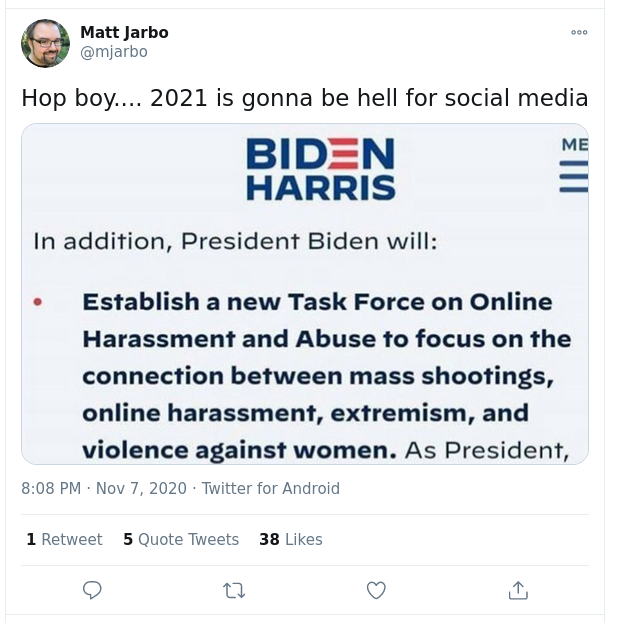This screenshot has height=623, width=623.
Task: View the 1 Retweet list
Action: pos(64,539)
